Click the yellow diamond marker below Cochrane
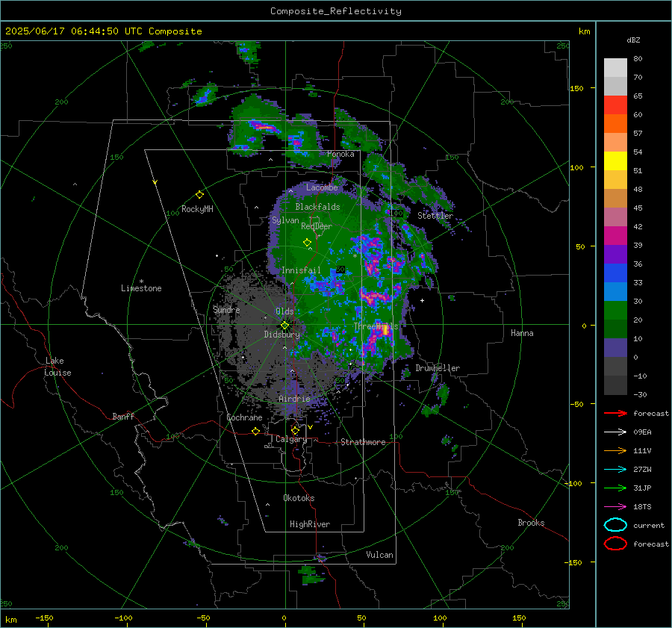672x628 pixels. pos(255,432)
